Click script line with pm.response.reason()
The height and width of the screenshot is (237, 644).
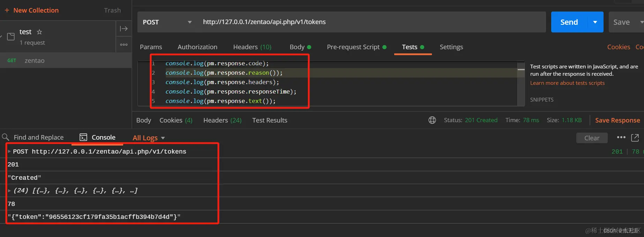click(x=224, y=73)
